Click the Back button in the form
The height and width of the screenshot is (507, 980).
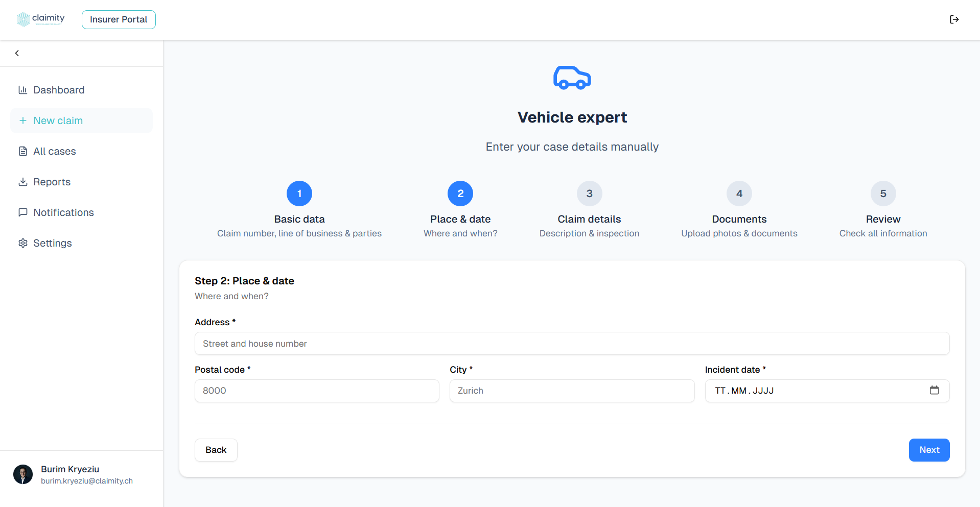click(x=216, y=450)
